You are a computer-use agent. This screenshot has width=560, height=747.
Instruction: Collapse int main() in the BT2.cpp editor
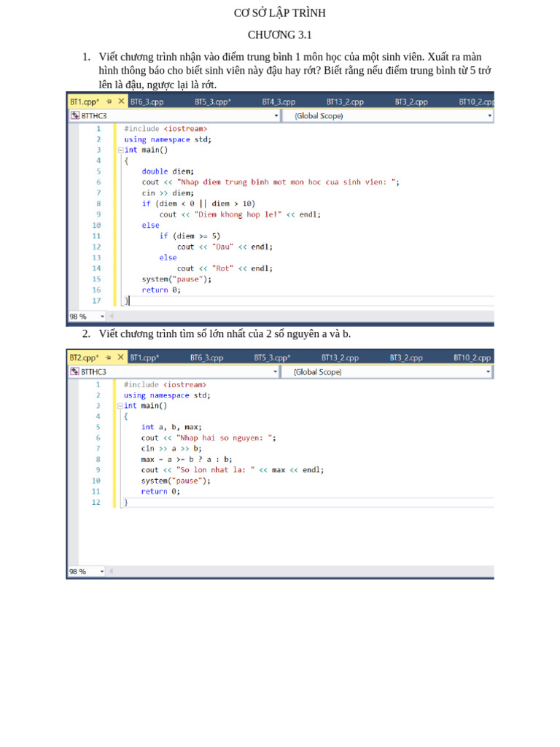(120, 406)
